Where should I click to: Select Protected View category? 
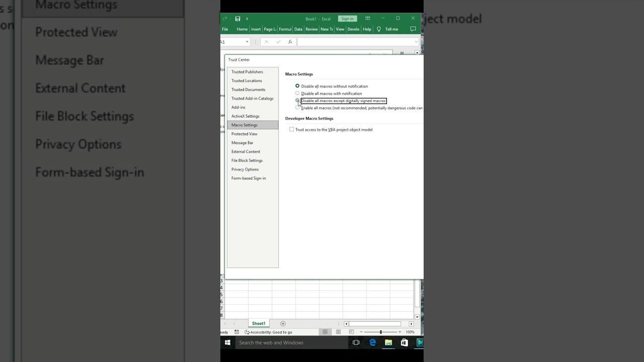[x=253, y=134]
